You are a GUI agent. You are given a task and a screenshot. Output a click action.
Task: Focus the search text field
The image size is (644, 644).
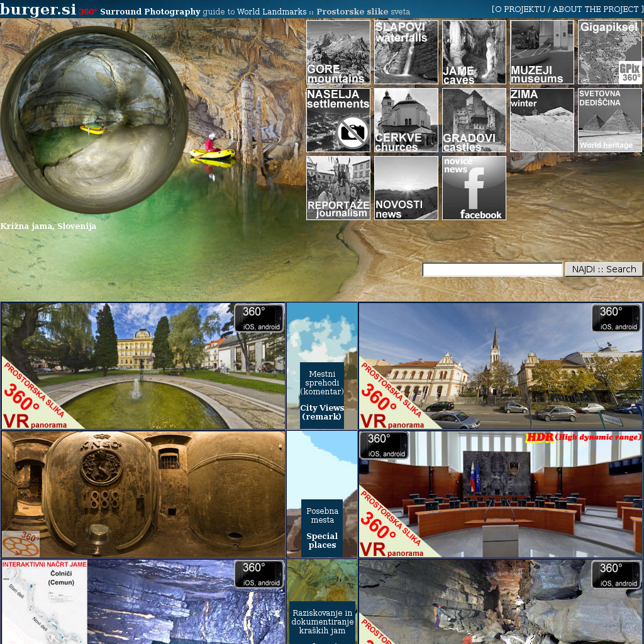[x=492, y=270]
